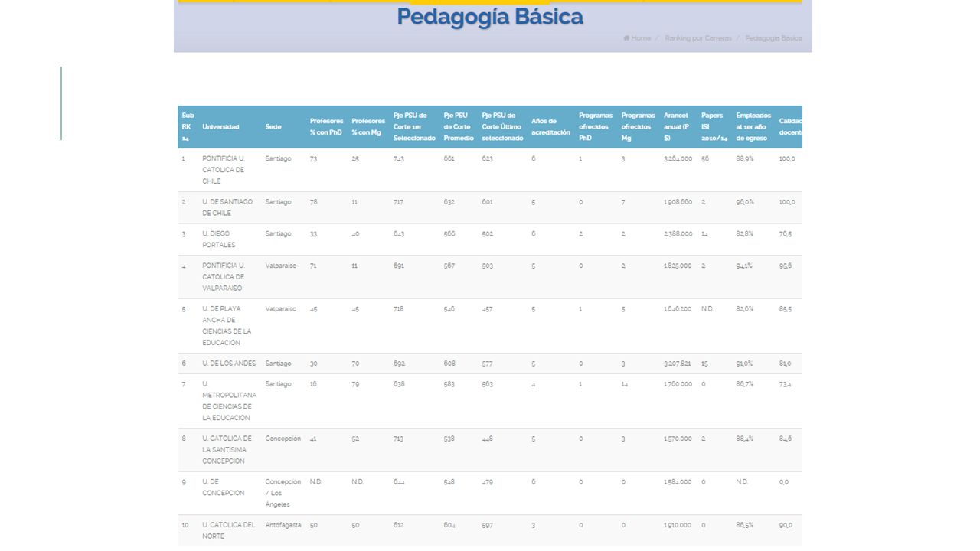Select Pontificia U. Católica de Chile row name
The height and width of the screenshot is (551, 980).
pos(224,170)
